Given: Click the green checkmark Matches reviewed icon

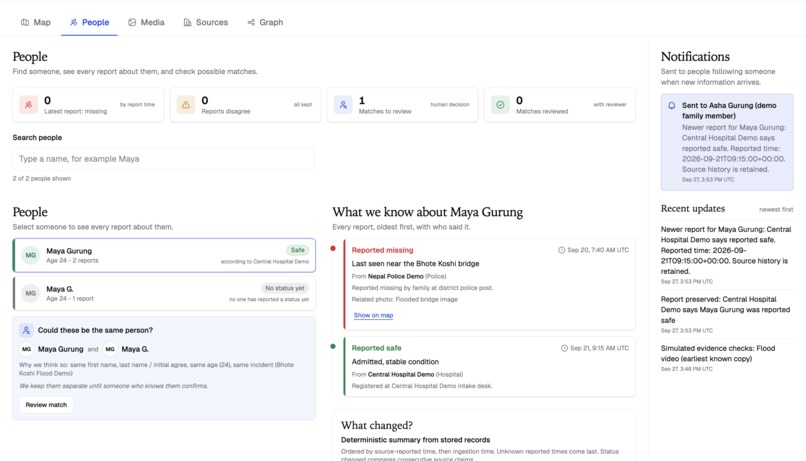Looking at the screenshot, I should (x=500, y=105).
